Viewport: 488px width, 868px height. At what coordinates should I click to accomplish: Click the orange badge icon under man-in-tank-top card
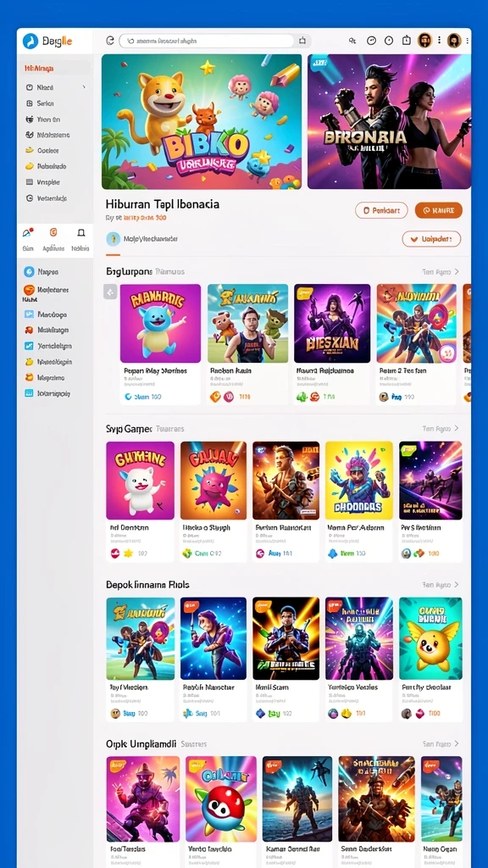click(215, 397)
